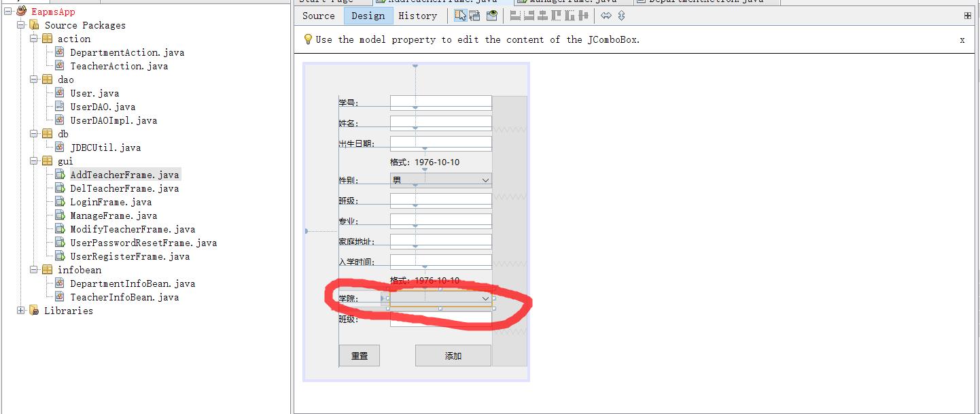Click the 出生日期 text field

point(441,143)
